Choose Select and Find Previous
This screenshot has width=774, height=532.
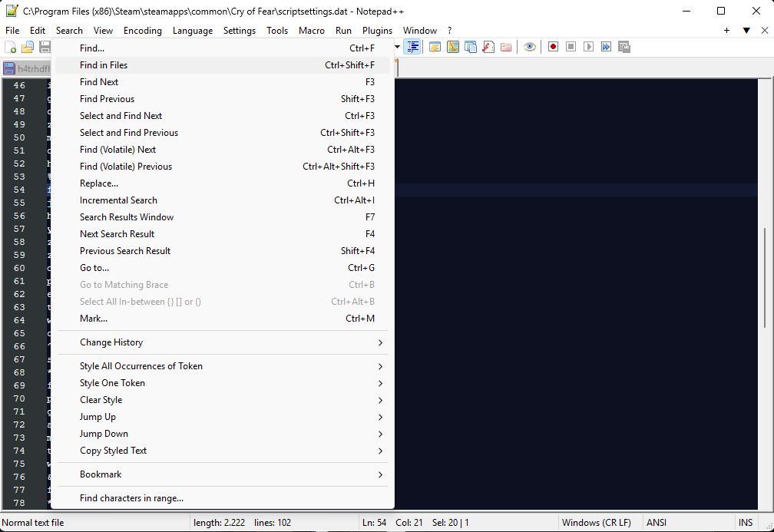pyautogui.click(x=223, y=133)
